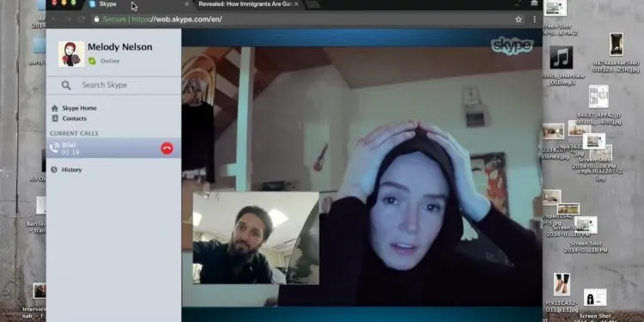Click the Secure padlock icon in the address bar
The width and height of the screenshot is (644, 322).
[96, 19]
